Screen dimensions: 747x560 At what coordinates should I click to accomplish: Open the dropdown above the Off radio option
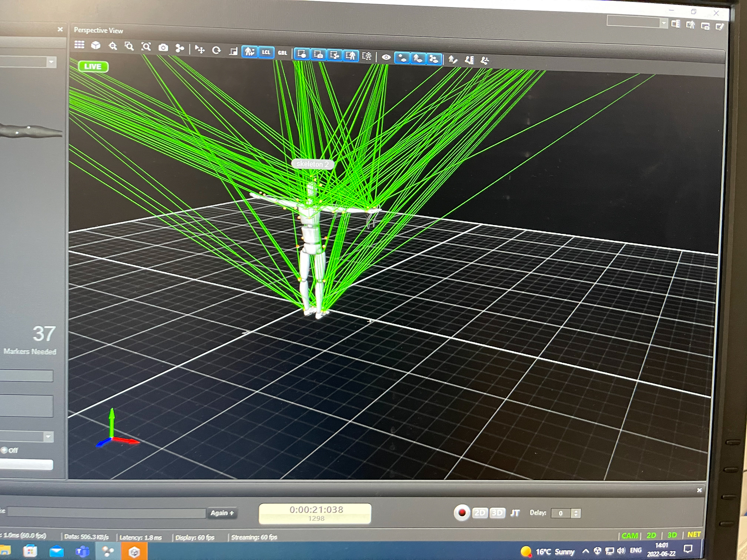[x=48, y=437]
